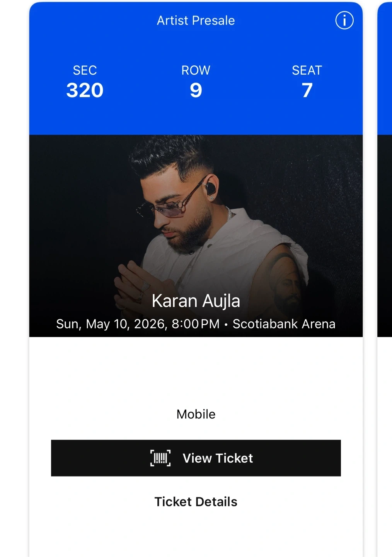Screen dimensions: 392x557
Task: Click the 8:00 PM event time
Action: pyautogui.click(x=195, y=324)
